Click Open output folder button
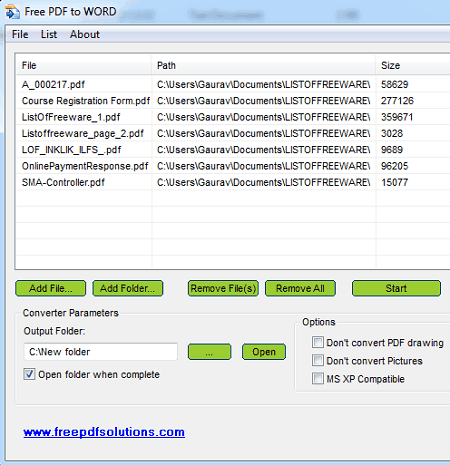Image resolution: width=450 pixels, height=465 pixels. pos(264,352)
